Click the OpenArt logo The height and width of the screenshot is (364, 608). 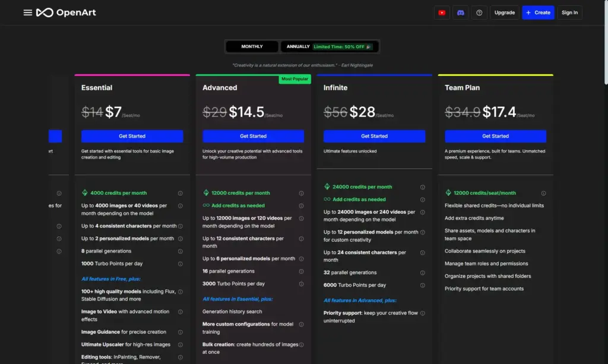tap(66, 12)
